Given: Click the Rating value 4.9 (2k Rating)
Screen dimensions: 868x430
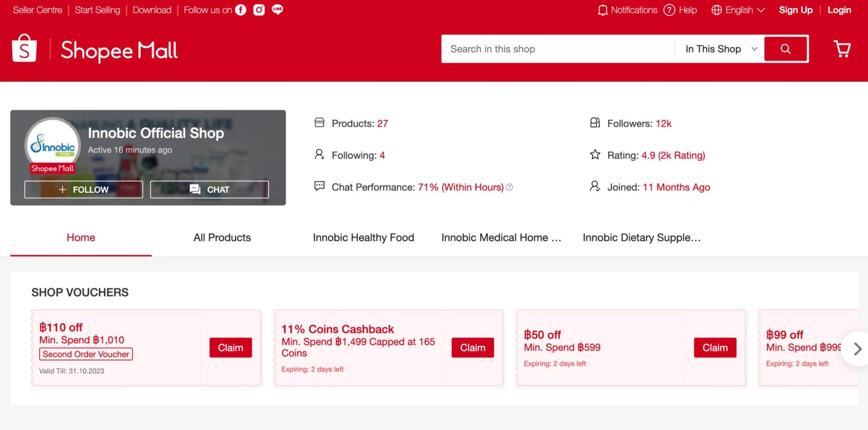Looking at the screenshot, I should [x=673, y=155].
